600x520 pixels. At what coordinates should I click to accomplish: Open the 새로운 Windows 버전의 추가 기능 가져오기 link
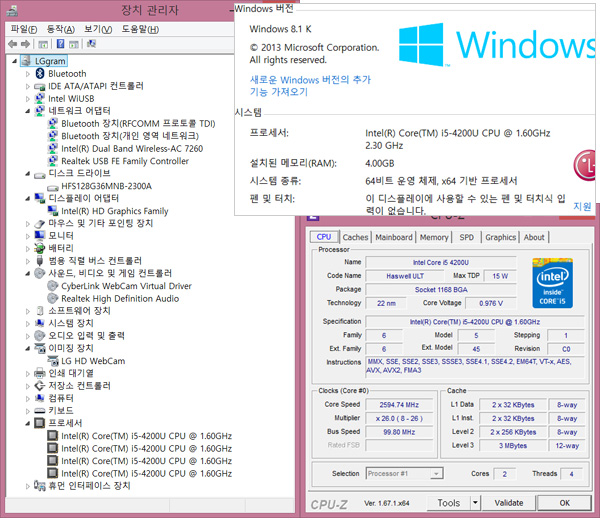310,86
